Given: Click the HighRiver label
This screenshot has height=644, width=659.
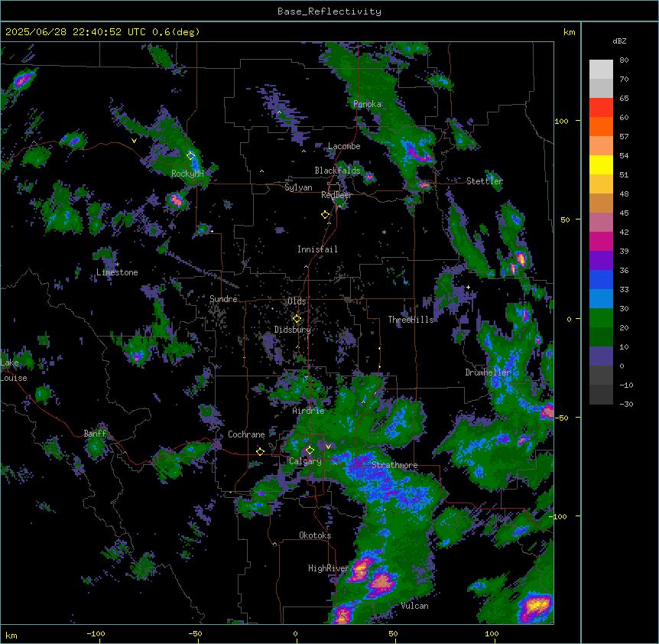Looking at the screenshot, I should pos(329,568).
